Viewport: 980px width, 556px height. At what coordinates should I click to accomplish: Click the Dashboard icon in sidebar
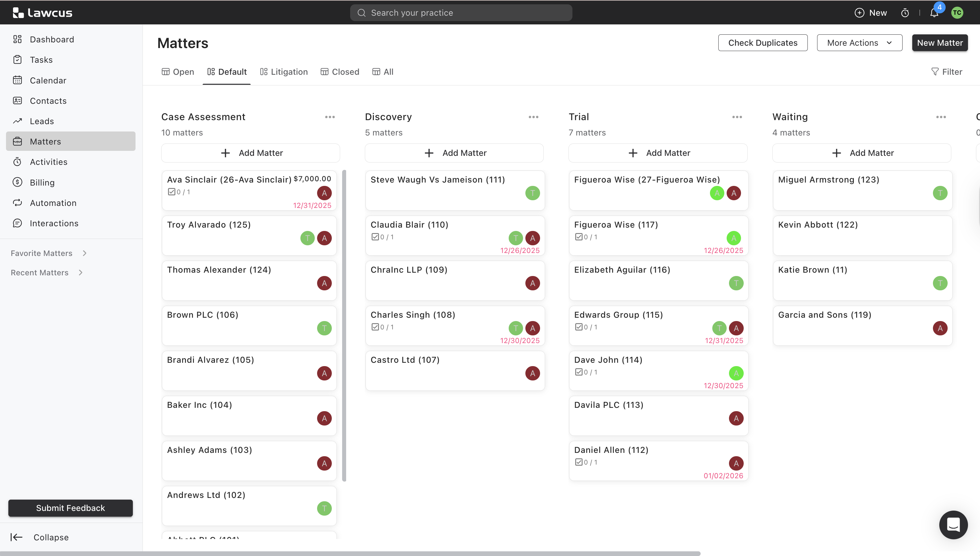(x=18, y=39)
